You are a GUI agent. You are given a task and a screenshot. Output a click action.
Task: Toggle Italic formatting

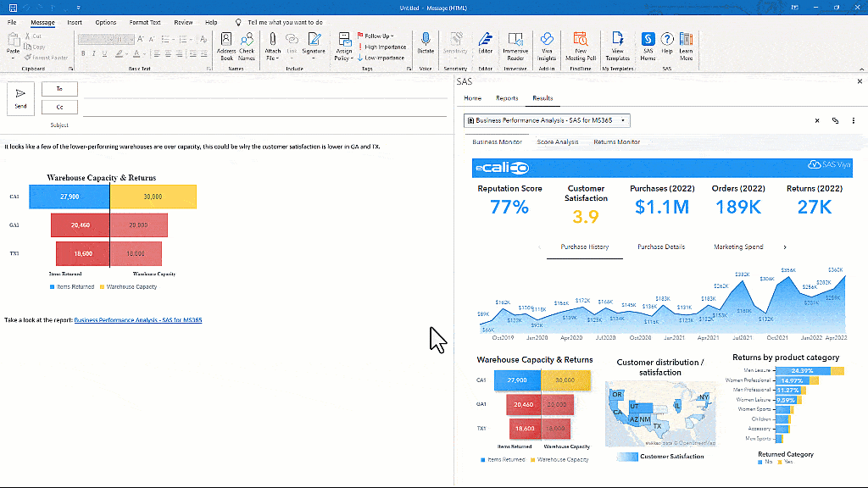(x=93, y=53)
